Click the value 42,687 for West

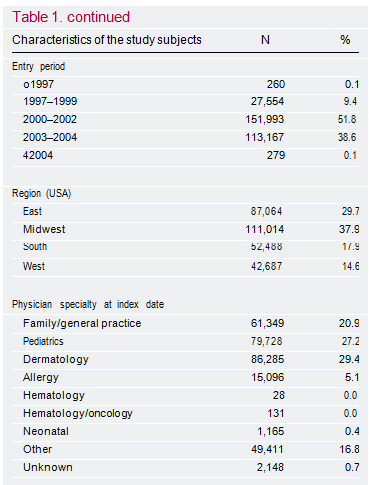coord(266,266)
